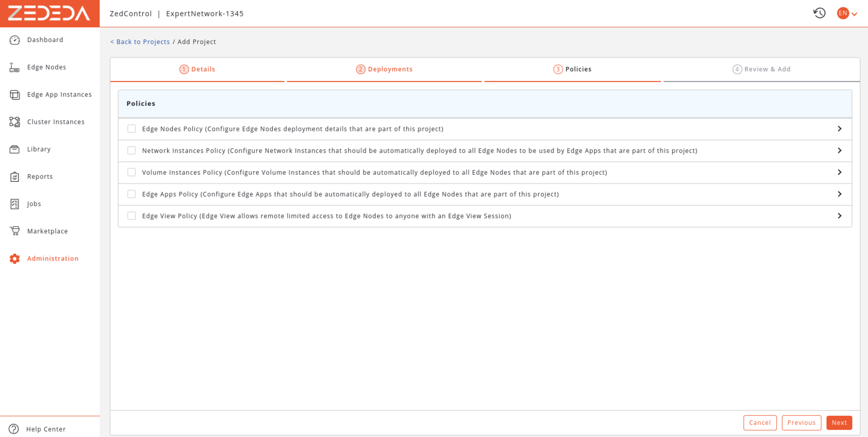Open Marketplace menu item
The image size is (868, 437).
tap(48, 231)
